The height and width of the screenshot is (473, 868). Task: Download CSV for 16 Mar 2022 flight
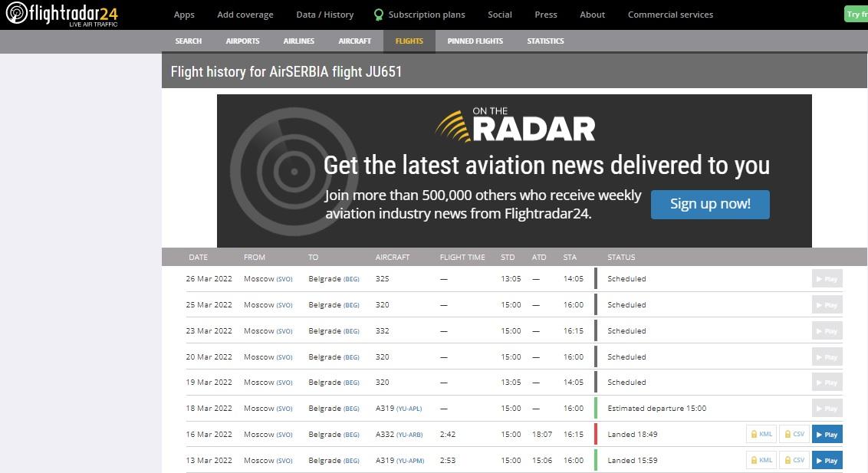pyautogui.click(x=794, y=435)
